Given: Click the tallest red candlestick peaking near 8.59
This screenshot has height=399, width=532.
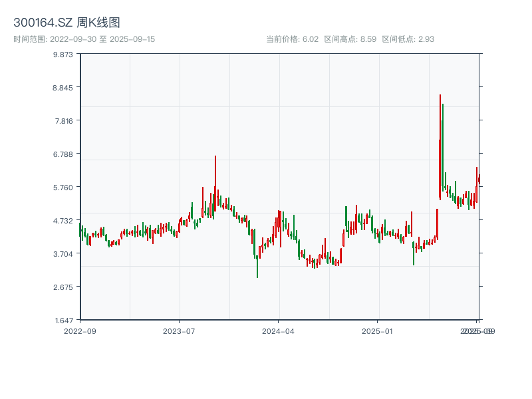Looking at the screenshot, I should coord(440,147).
